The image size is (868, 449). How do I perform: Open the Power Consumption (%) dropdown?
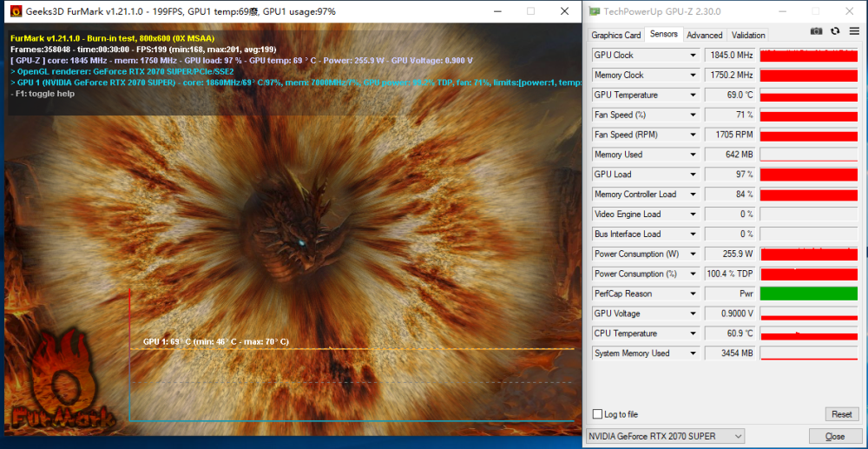(693, 274)
